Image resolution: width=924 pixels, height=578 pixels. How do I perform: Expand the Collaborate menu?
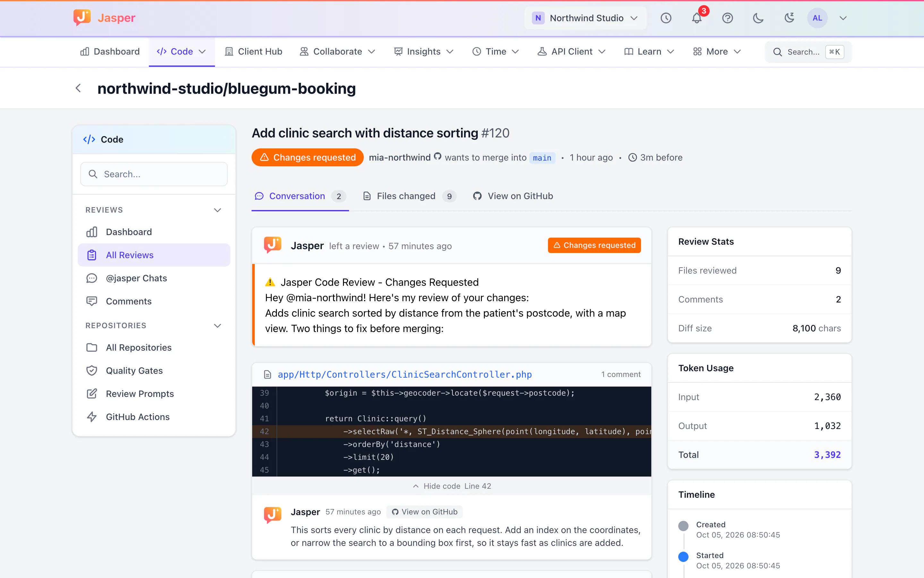pyautogui.click(x=338, y=52)
